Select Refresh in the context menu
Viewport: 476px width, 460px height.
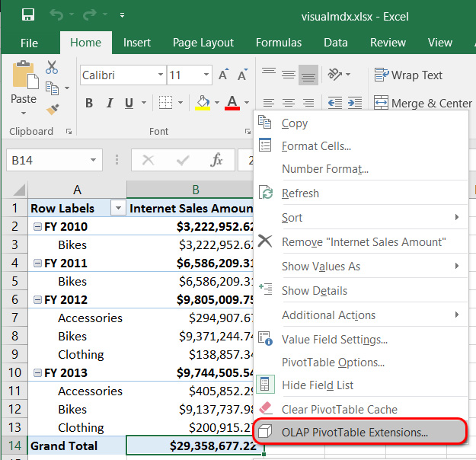tap(300, 193)
